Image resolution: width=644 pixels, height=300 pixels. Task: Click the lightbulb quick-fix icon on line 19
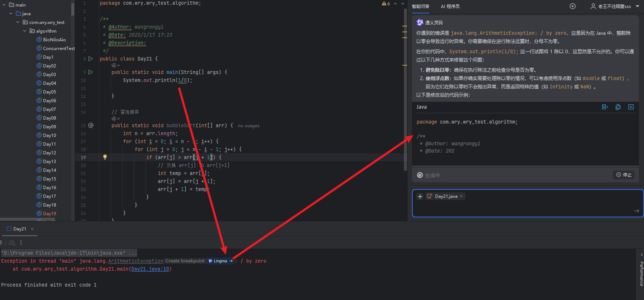pos(105,157)
